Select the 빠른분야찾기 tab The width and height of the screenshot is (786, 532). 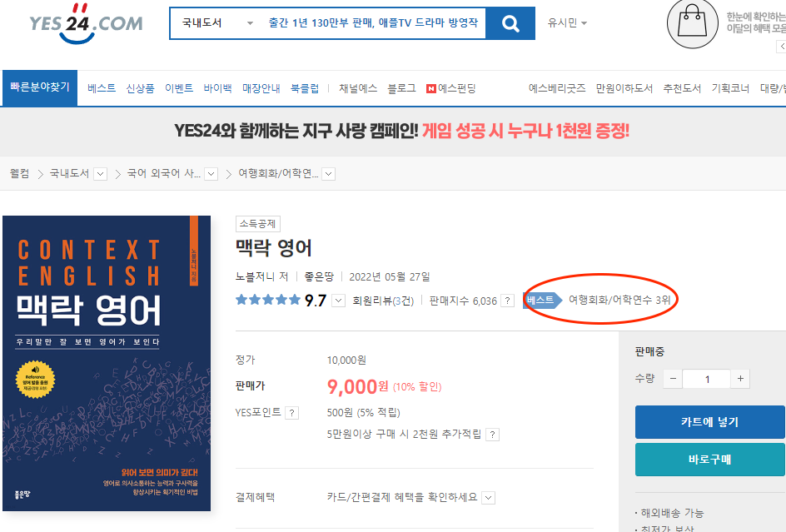tap(40, 87)
